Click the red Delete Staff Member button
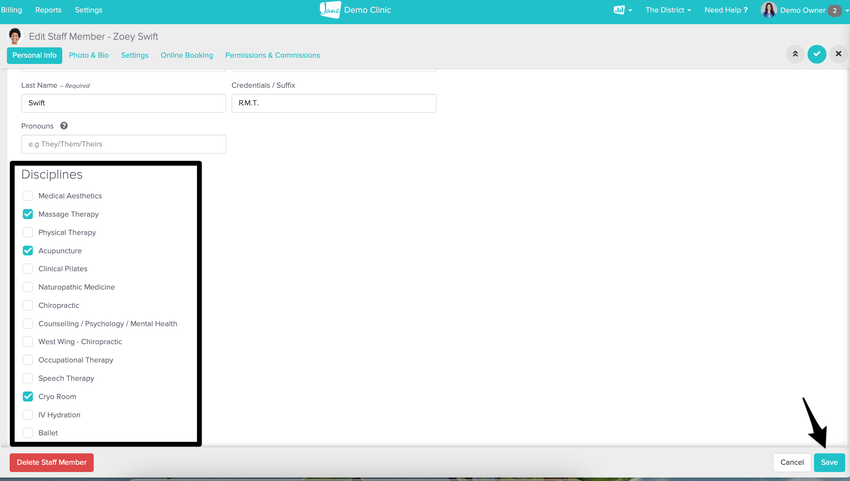Image resolution: width=850 pixels, height=481 pixels. [x=51, y=462]
